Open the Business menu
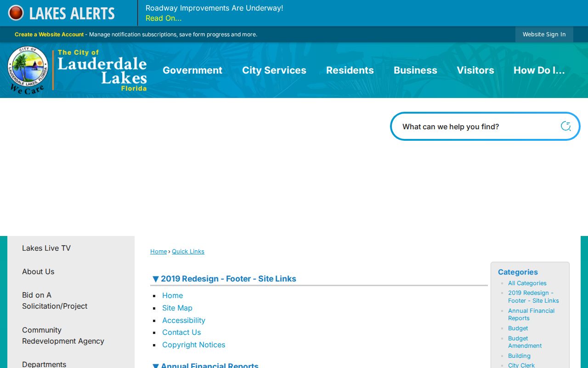 point(415,70)
